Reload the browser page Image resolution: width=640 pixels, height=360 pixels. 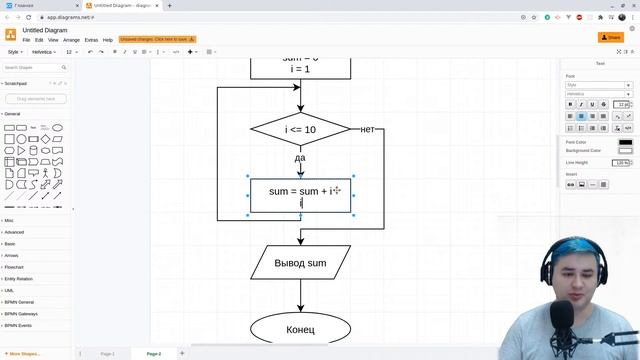click(29, 17)
